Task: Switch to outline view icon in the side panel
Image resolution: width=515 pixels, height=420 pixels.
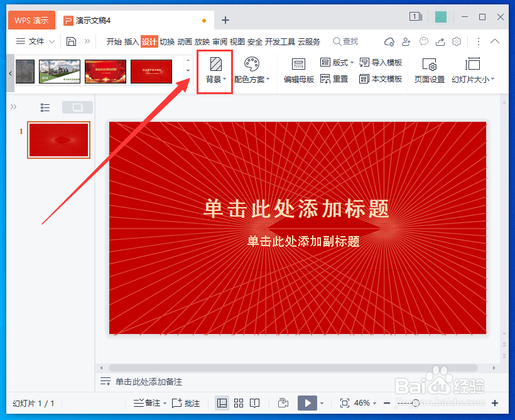Action: (x=45, y=107)
